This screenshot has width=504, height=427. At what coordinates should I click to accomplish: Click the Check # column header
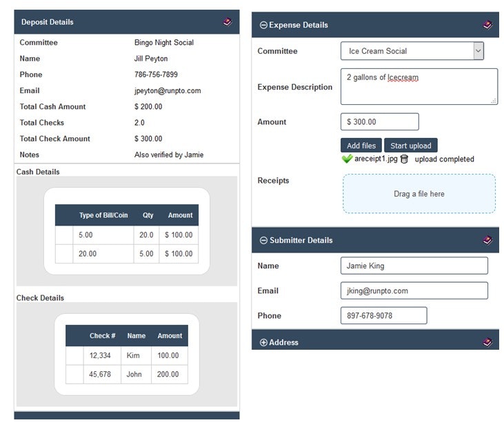coord(102,336)
